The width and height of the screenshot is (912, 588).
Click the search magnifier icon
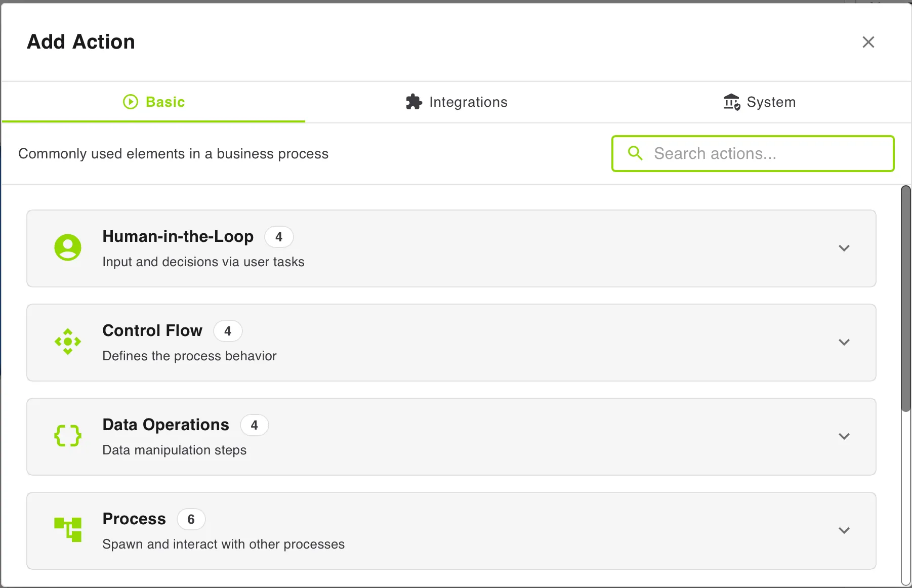pos(635,153)
